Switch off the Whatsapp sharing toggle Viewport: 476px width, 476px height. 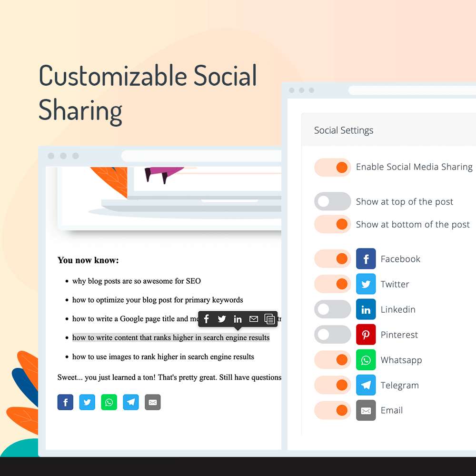pos(332,360)
